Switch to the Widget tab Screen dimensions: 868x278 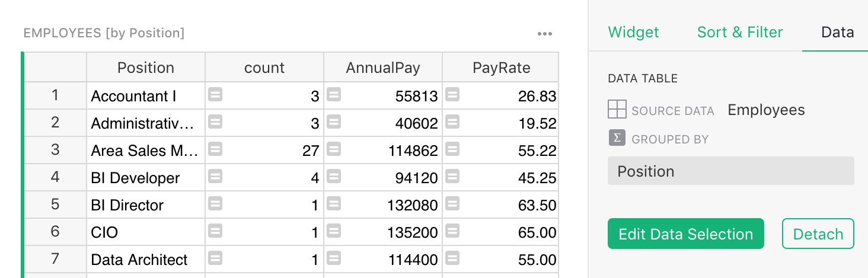[633, 32]
